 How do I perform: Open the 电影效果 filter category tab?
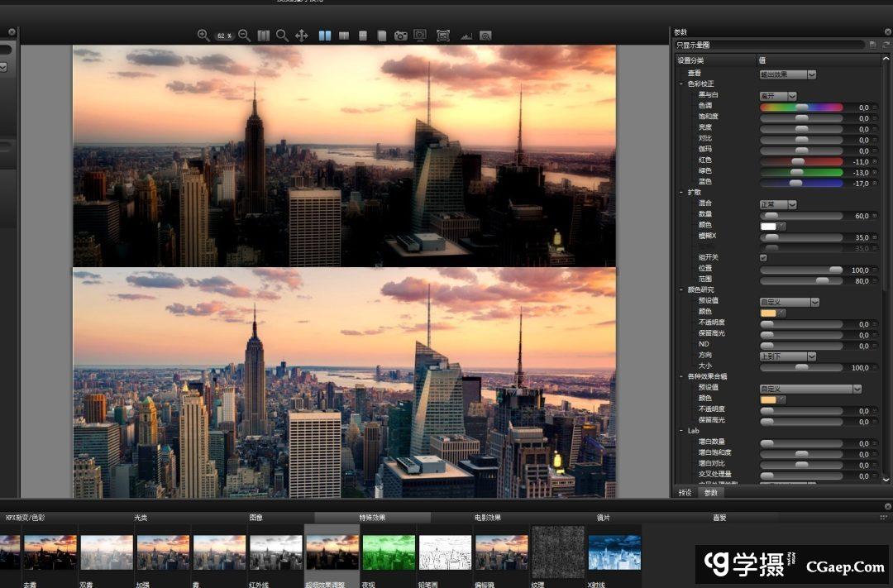488,518
